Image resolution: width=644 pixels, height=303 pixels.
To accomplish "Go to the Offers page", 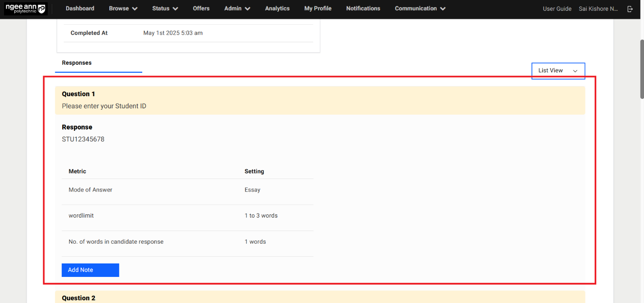I will click(x=201, y=9).
